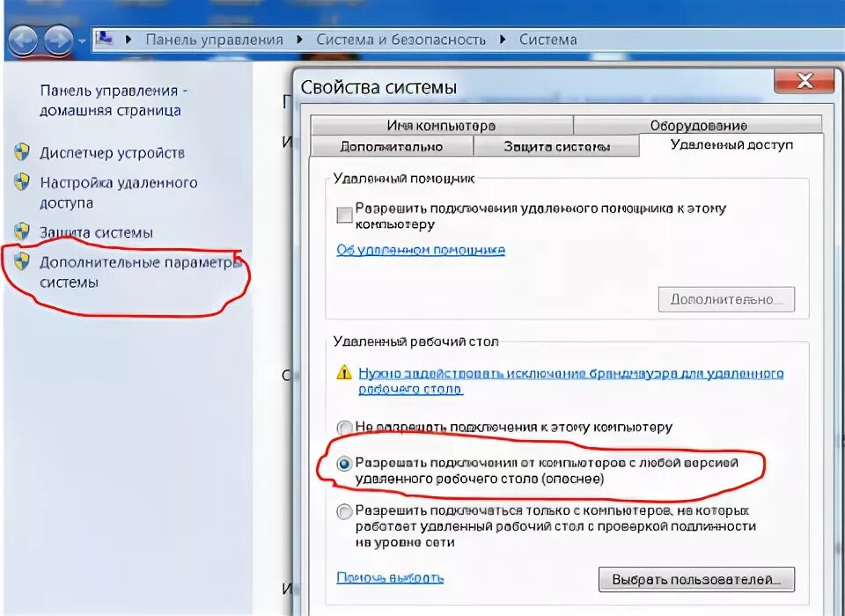Viewport: 845px width, 616px height.
Task: Expand the arrow before 'Система' breadcrumb
Action: [503, 40]
